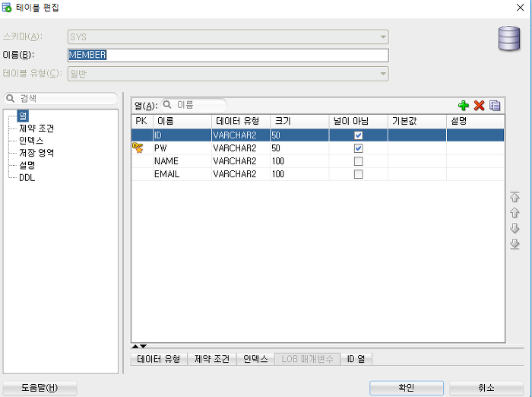532x397 pixels.
Task: Switch to the 데이터 유형 bottom tab
Action: [x=159, y=359]
